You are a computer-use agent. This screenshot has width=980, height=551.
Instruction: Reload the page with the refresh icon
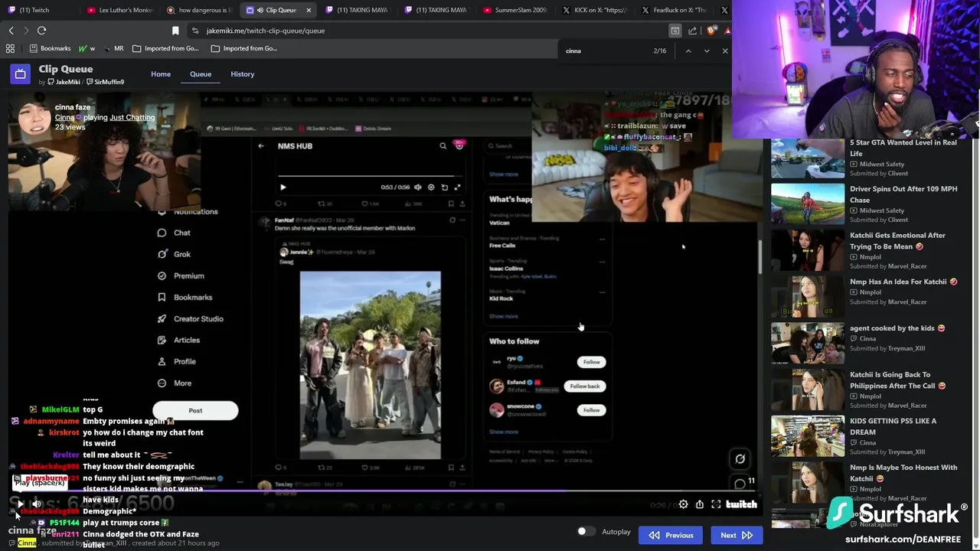tap(42, 31)
